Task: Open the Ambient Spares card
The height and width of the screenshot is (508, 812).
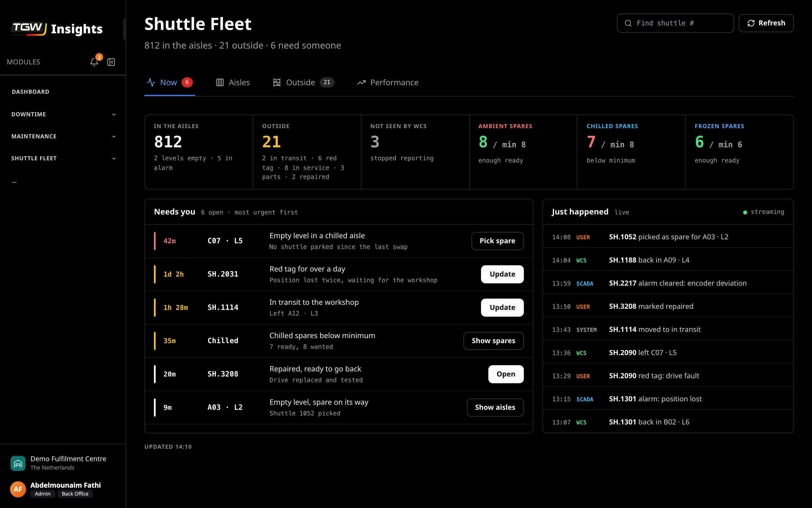Action: coord(524,152)
